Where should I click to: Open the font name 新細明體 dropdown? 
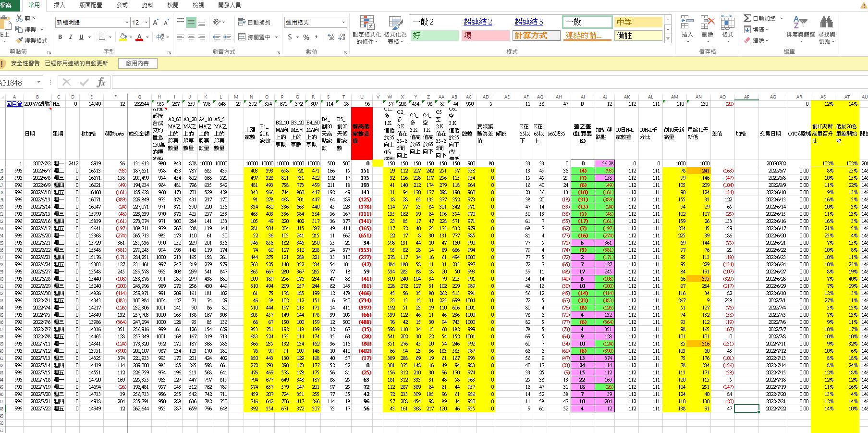click(127, 23)
